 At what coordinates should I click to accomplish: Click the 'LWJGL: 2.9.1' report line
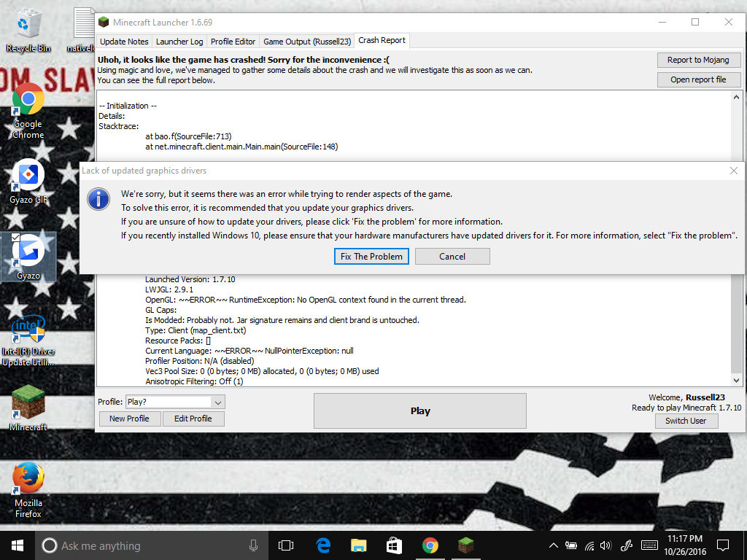click(x=169, y=289)
